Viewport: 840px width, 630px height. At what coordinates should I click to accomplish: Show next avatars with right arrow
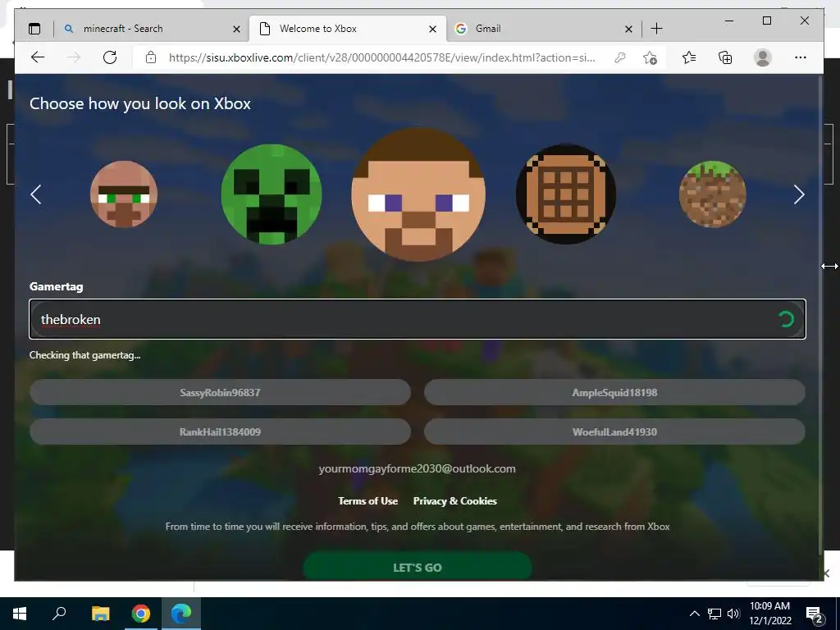point(799,194)
